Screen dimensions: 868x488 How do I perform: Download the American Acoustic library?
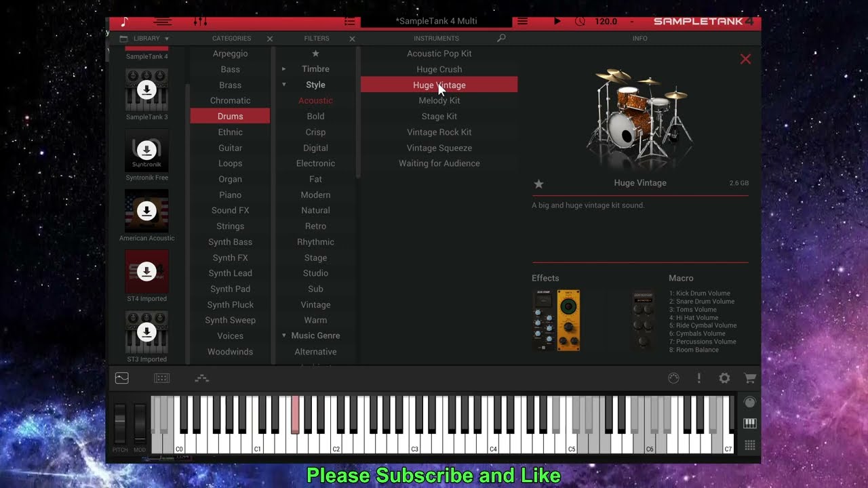pyautogui.click(x=146, y=211)
